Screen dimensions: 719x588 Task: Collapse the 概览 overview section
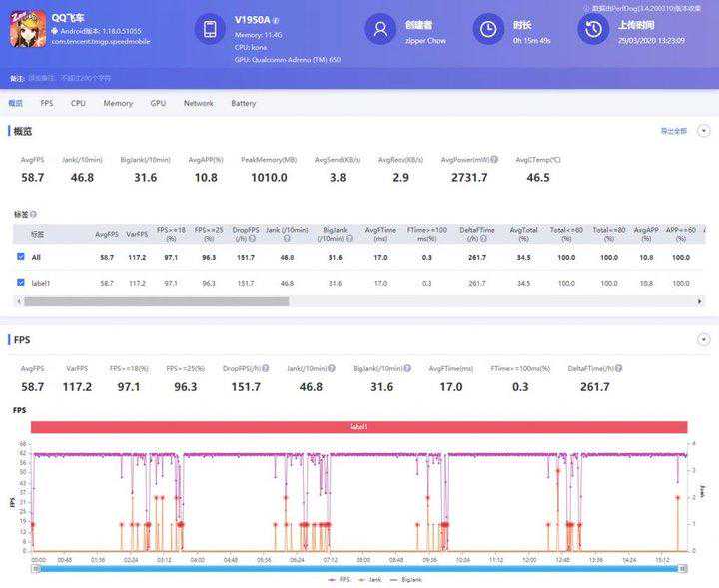click(x=703, y=131)
